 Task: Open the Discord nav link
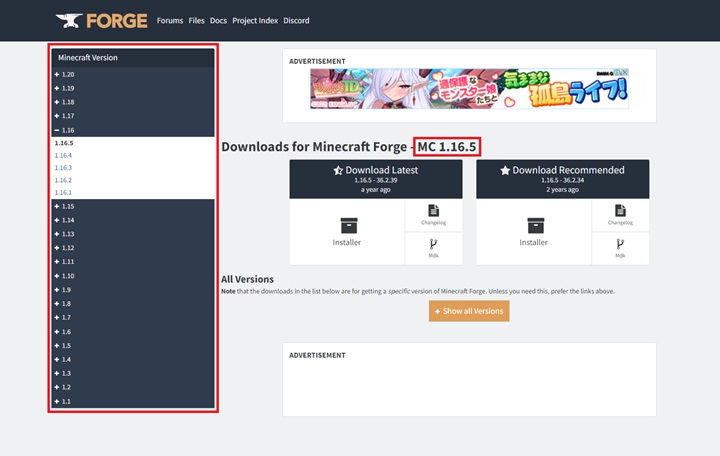[x=296, y=21]
